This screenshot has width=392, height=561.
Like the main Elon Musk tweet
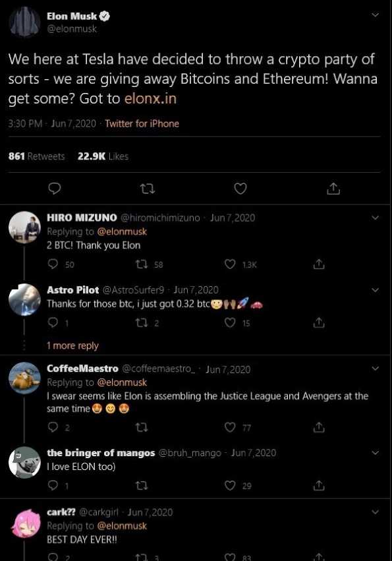[240, 188]
